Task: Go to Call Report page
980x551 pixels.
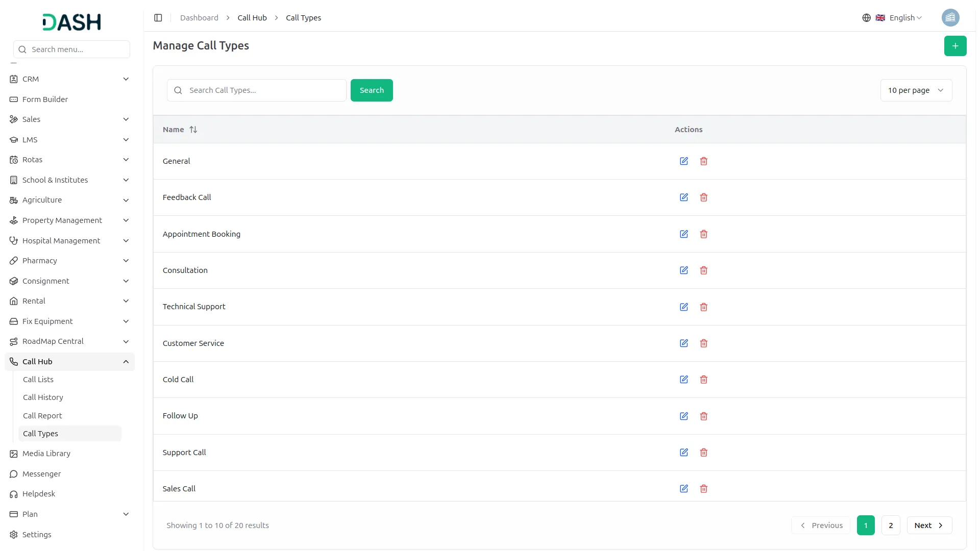Action: [42, 416]
